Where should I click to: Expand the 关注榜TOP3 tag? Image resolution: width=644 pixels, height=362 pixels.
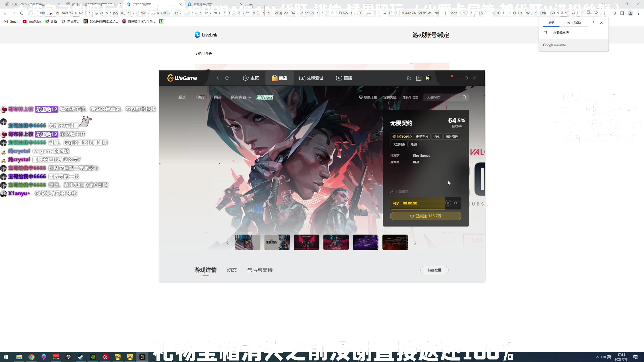point(401,137)
